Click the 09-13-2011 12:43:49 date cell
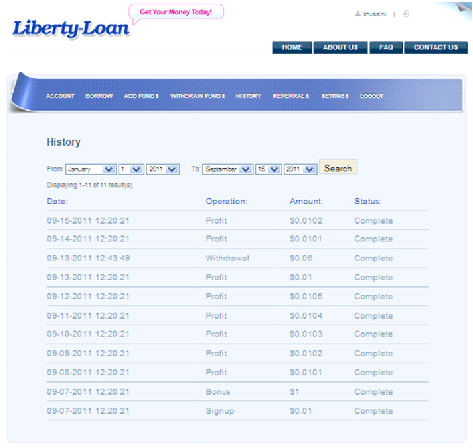Image resolution: width=473 pixels, height=448 pixels. (88, 258)
